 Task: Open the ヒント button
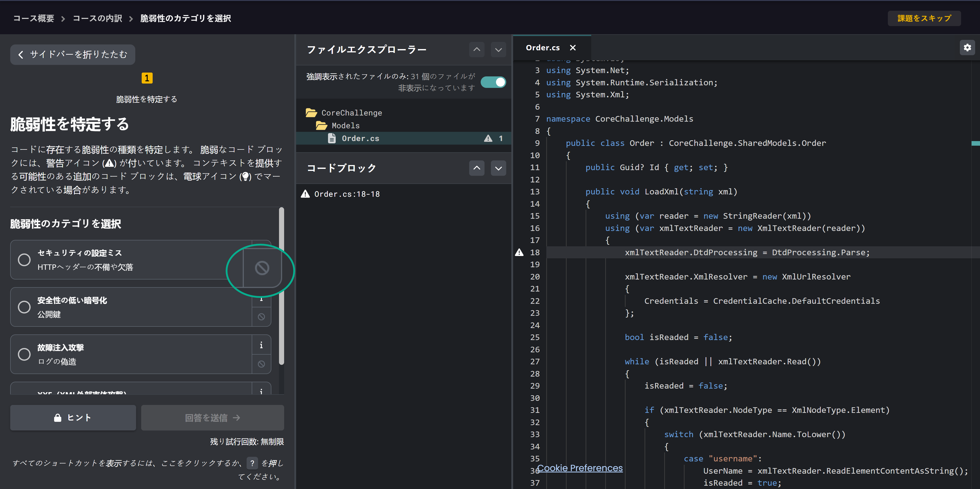73,417
